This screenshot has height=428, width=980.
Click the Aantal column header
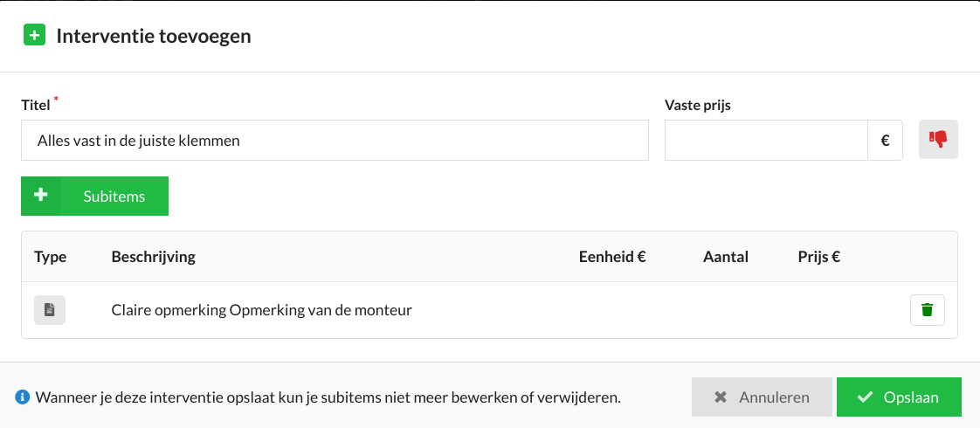(726, 257)
